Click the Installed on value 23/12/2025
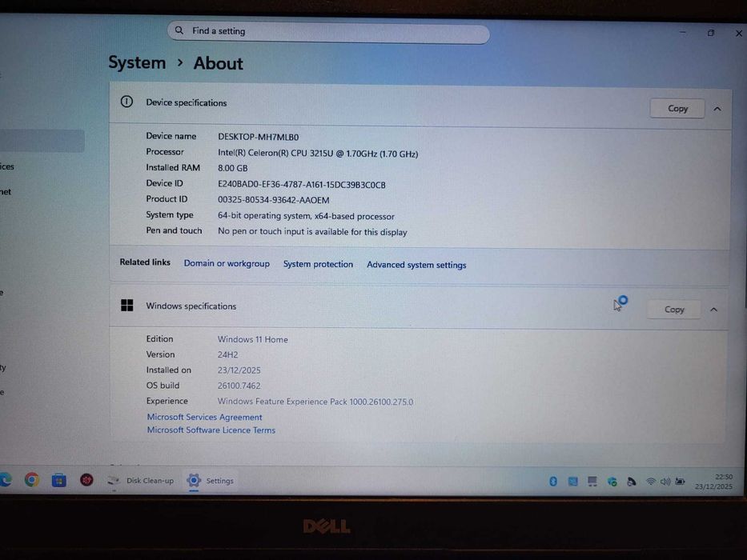747x560 pixels. 239,370
